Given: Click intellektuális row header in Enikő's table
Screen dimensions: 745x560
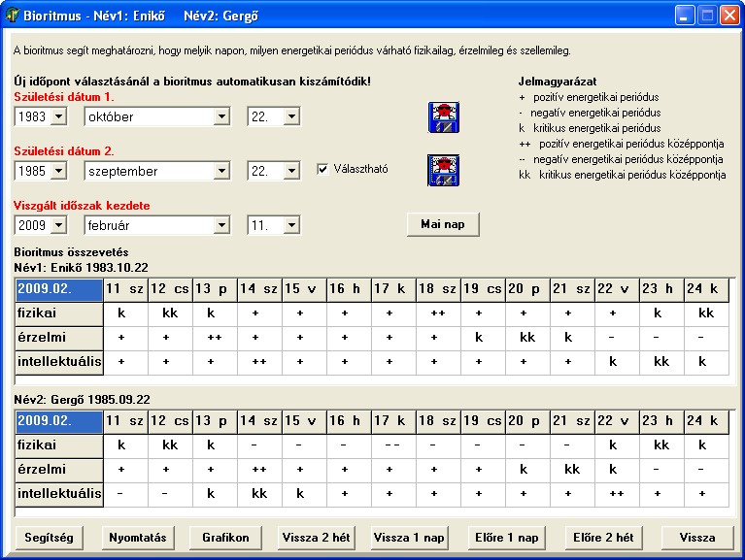Looking at the screenshot, I should coord(59,362).
